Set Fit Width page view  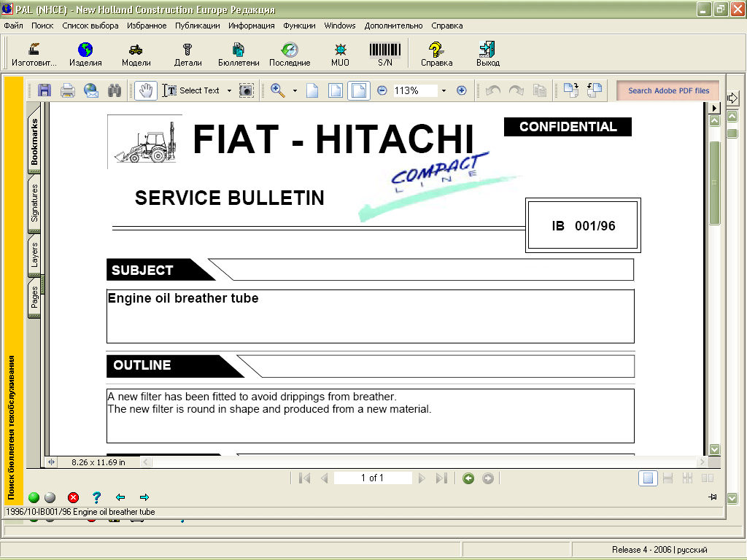359,90
